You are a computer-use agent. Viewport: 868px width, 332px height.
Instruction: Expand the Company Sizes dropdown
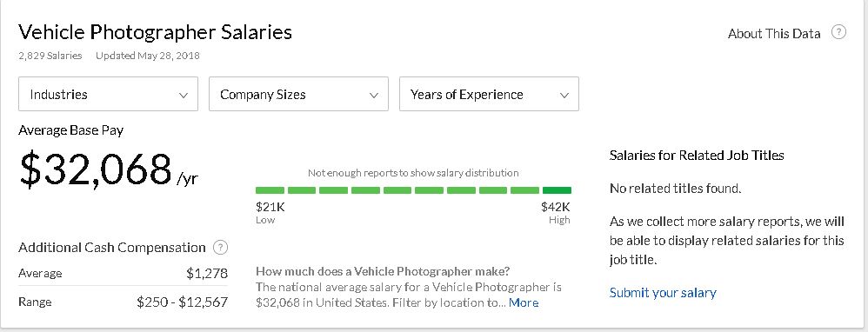[298, 94]
